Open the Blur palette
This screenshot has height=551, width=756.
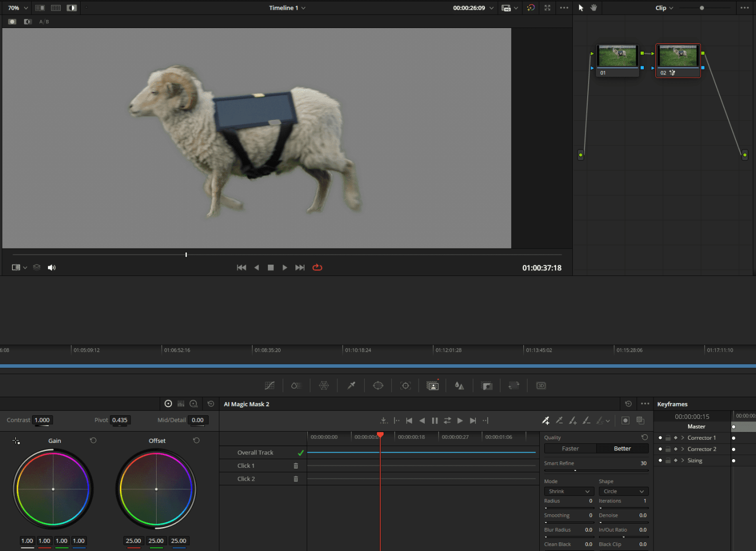pyautogui.click(x=459, y=385)
